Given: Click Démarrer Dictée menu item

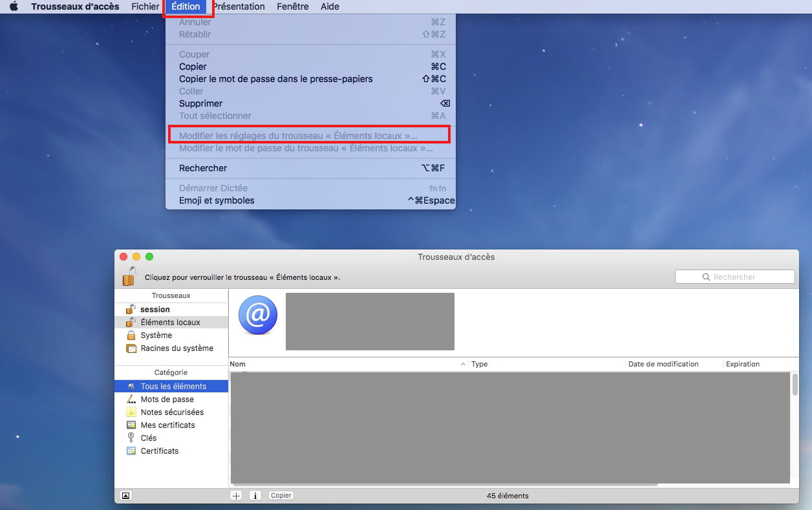Looking at the screenshot, I should (310, 188).
